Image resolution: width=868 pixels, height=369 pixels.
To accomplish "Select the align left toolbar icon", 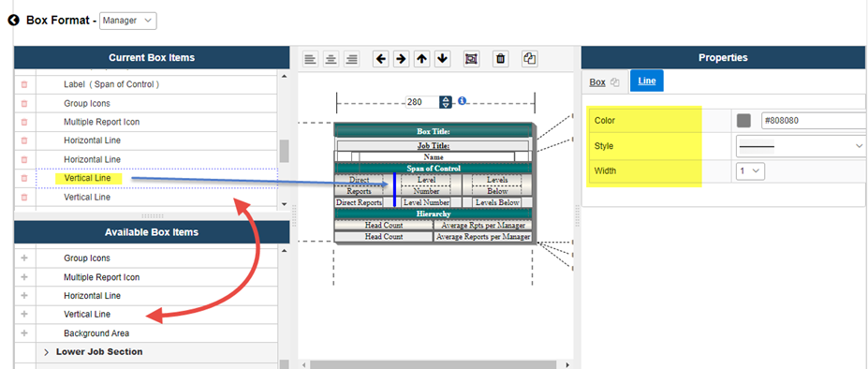I will tap(311, 59).
